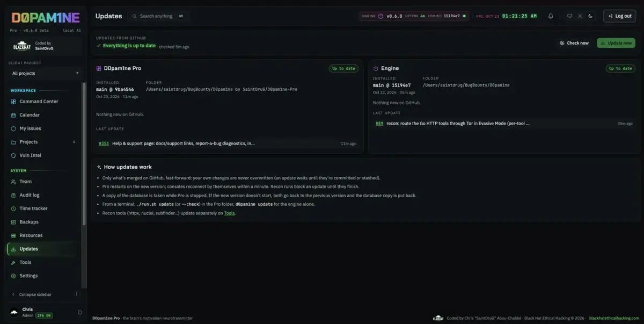The height and width of the screenshot is (324, 644).
Task: Switch to light theme sun icon
Action: (x=580, y=16)
